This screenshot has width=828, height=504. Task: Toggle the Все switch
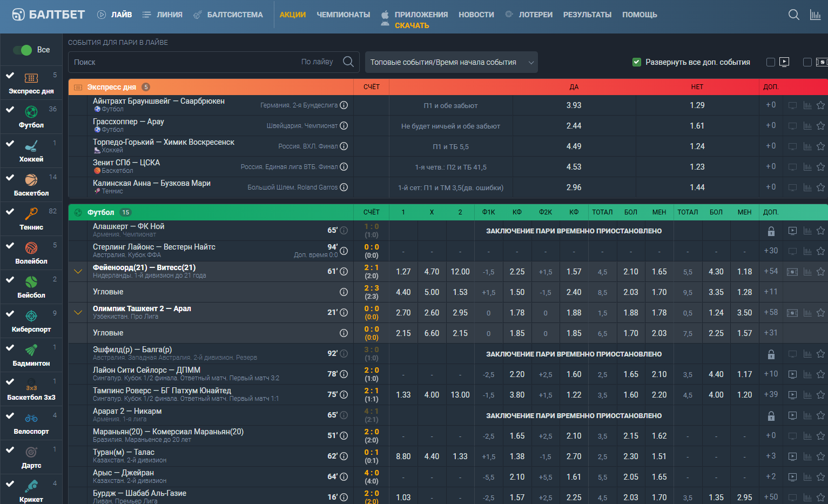23,50
